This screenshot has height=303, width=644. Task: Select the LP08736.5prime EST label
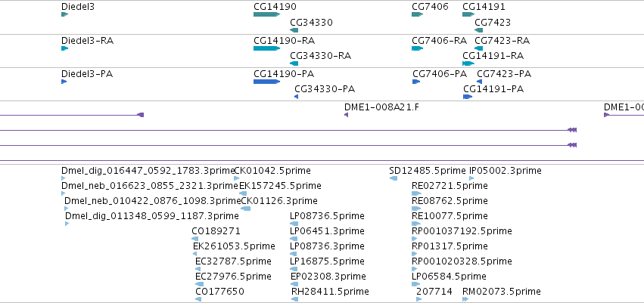point(328,216)
